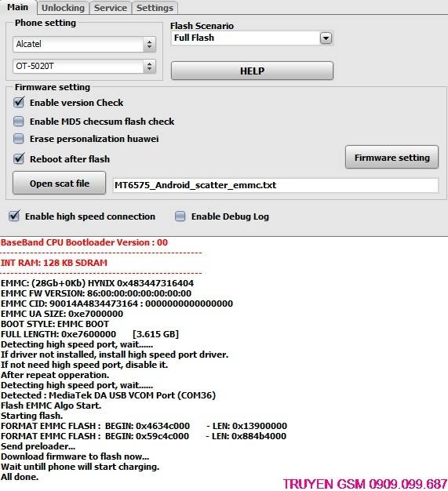Switch to the Main tab
This screenshot has width=448, height=491.
(x=18, y=7)
